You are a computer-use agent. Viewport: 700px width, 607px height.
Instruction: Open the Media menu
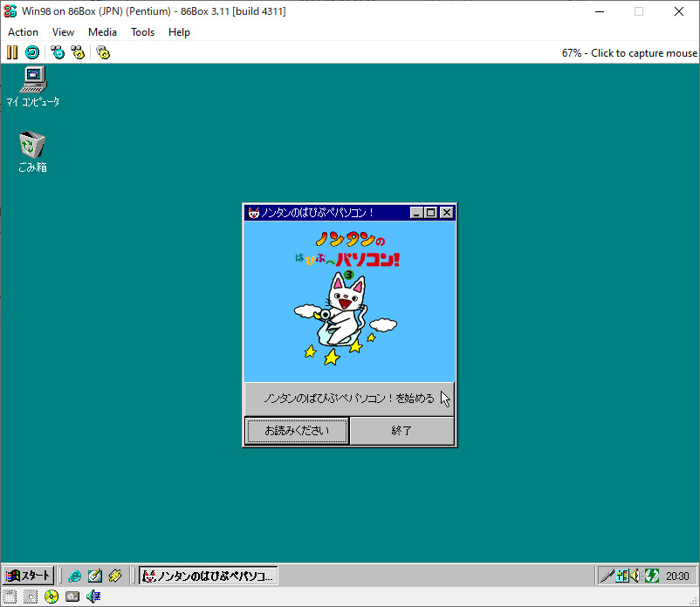click(102, 32)
